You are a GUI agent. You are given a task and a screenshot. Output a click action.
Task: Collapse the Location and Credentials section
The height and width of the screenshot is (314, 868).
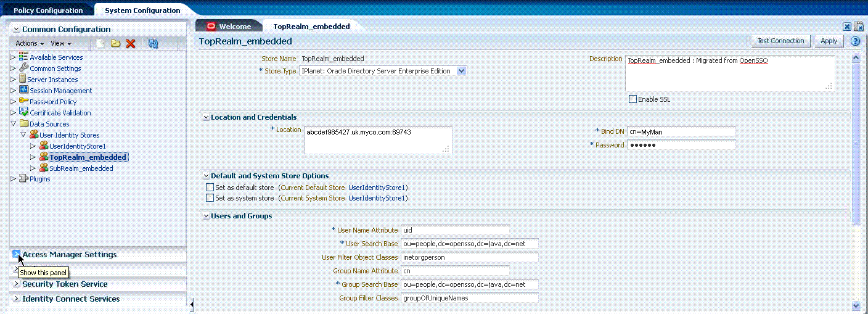click(207, 117)
